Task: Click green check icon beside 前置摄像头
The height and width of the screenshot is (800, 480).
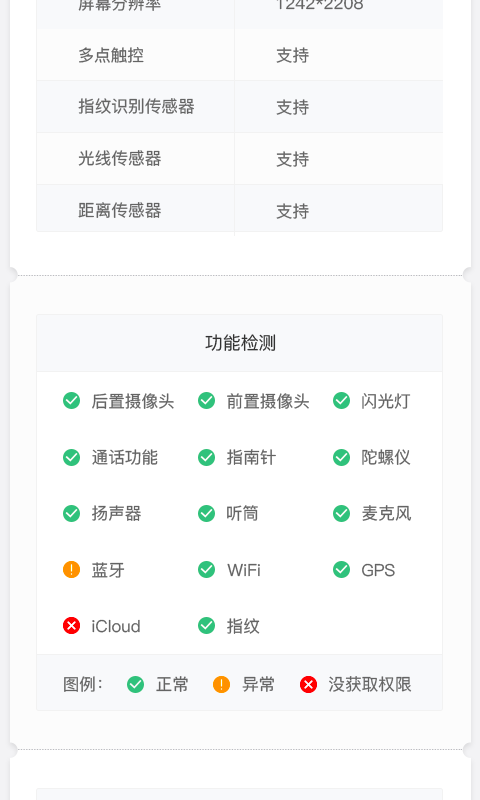Action: (207, 401)
